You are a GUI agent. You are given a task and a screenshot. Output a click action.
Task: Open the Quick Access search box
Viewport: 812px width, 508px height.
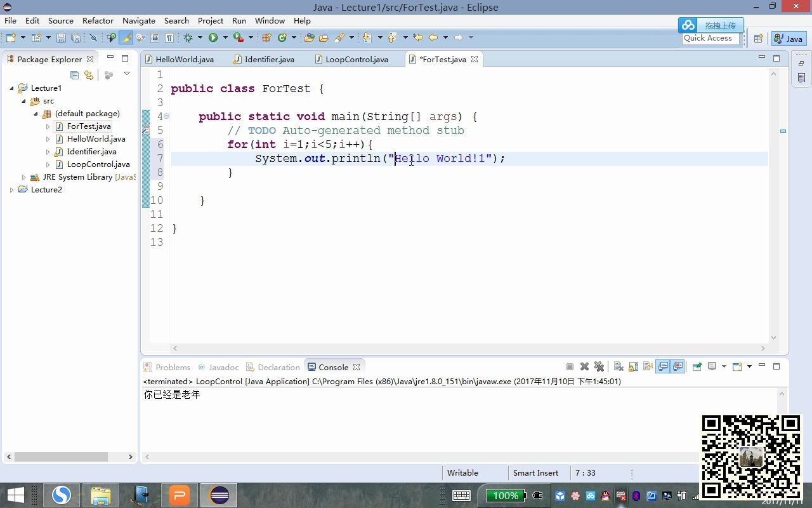[709, 37]
